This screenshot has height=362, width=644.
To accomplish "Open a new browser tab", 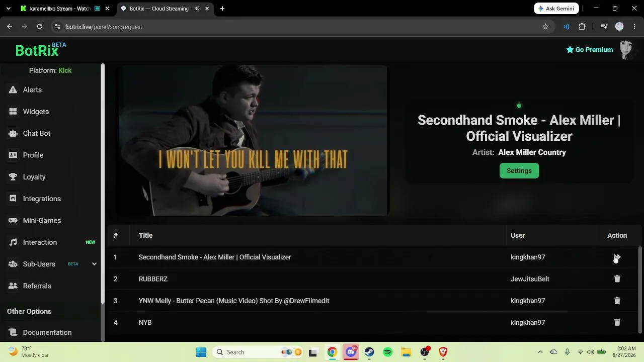I will coord(222,9).
